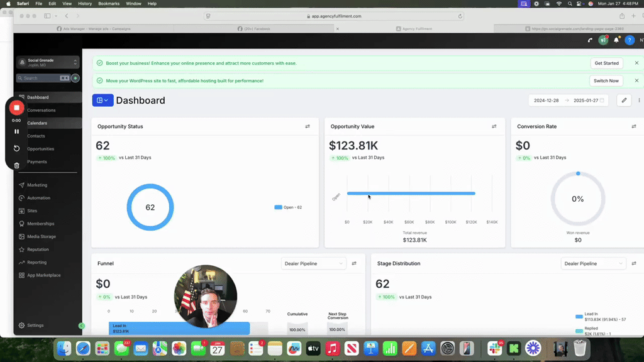
Task: Expand Stage Distribution Dealer Pipeline dropdown
Action: pos(593,263)
